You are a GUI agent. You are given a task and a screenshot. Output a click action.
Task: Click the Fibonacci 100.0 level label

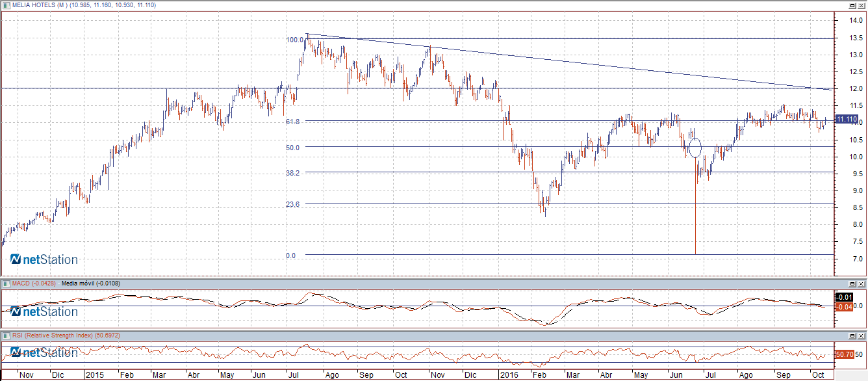coord(295,40)
